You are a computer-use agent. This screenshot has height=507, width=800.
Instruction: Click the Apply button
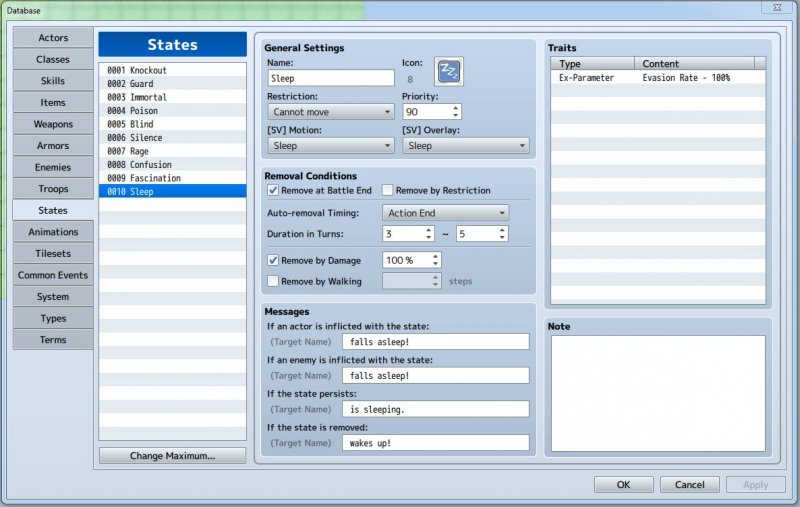click(x=756, y=485)
